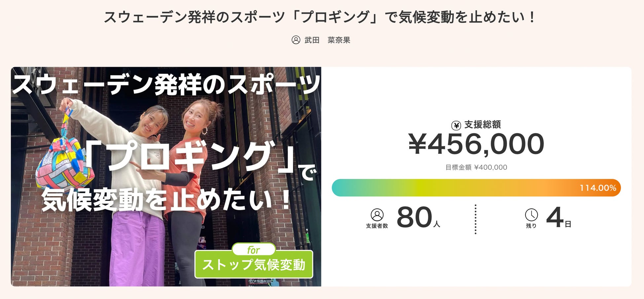This screenshot has height=299, width=644.
Task: Click the 支援総額 label
Action: point(483,125)
